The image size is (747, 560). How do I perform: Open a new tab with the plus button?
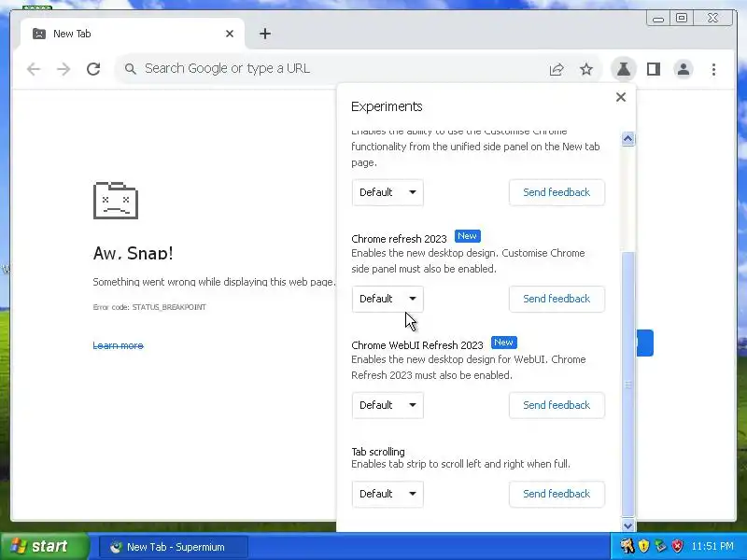265,34
